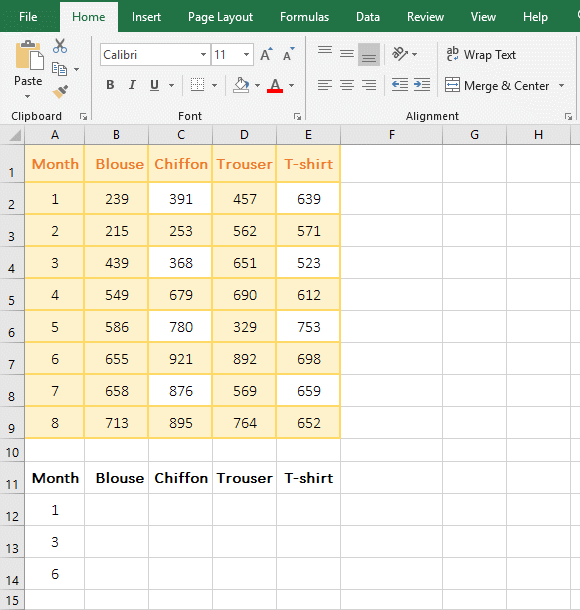Image resolution: width=580 pixels, height=610 pixels.
Task: Select column F header
Action: tap(392, 135)
